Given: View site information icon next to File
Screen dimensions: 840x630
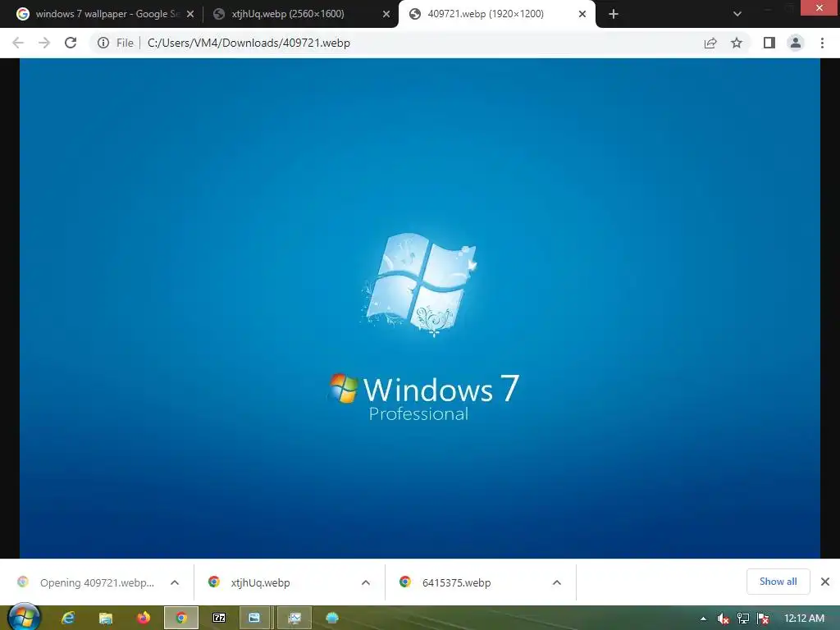Looking at the screenshot, I should click(x=103, y=43).
